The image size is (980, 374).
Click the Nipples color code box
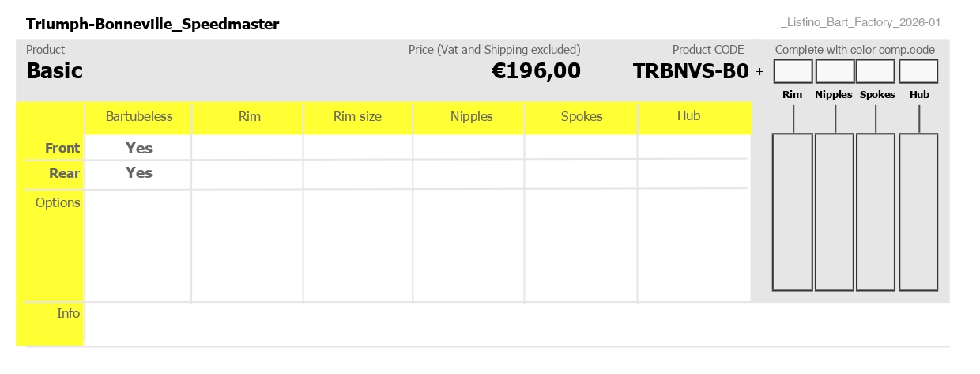tap(835, 71)
